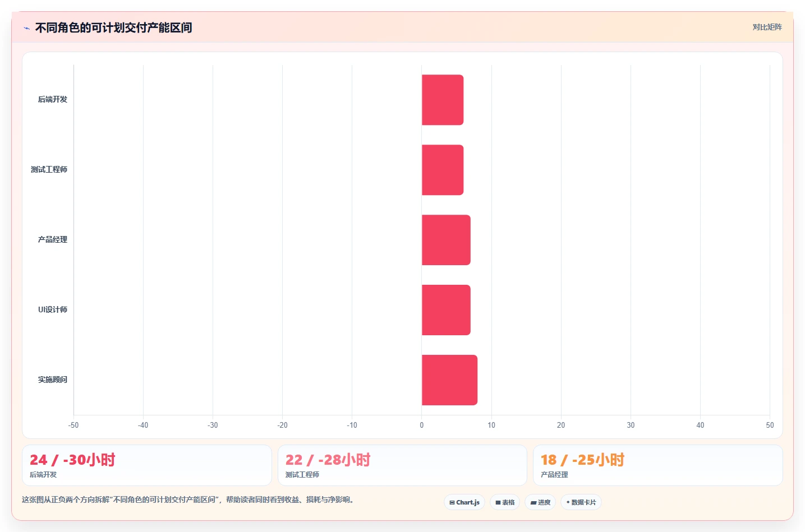The width and height of the screenshot is (805, 532).
Task: Click the red bar for 实施顾问
Action: [x=449, y=380]
